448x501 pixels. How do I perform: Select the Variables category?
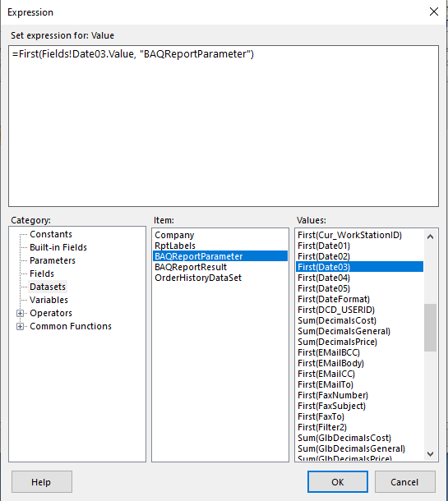coord(48,300)
